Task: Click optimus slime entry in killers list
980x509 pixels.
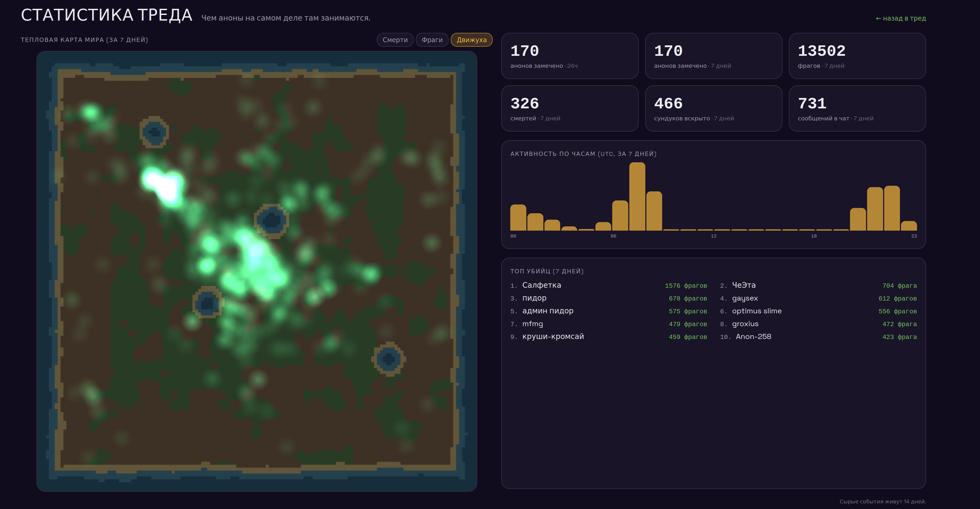Action: point(757,311)
